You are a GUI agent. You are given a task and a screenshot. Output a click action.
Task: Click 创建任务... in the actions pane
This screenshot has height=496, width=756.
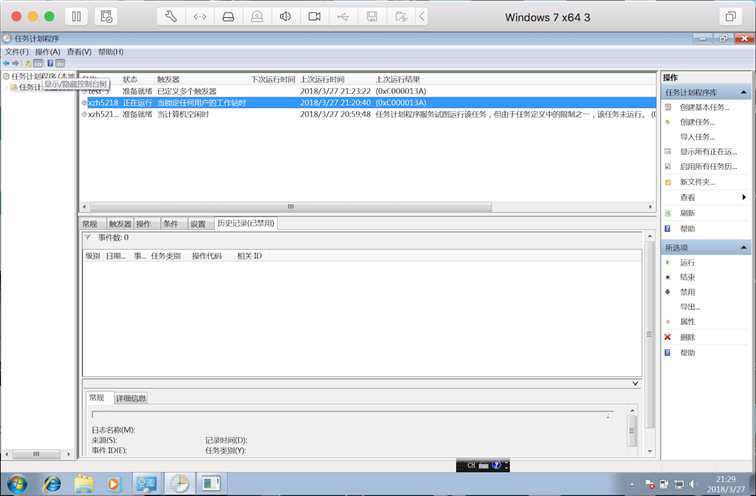pos(698,122)
